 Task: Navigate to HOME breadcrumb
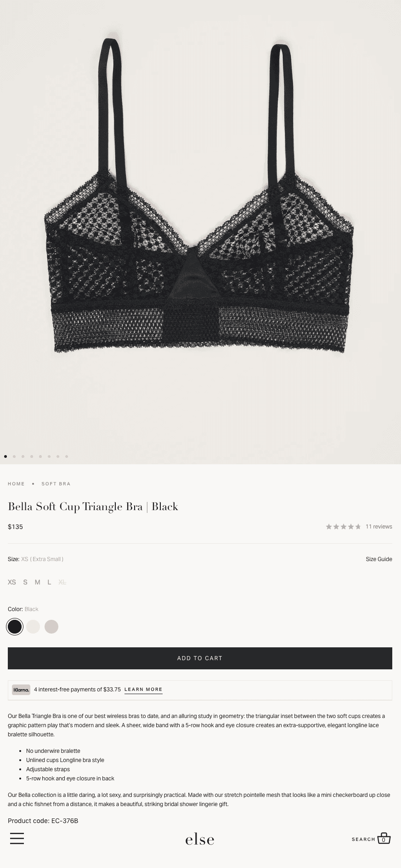16,484
